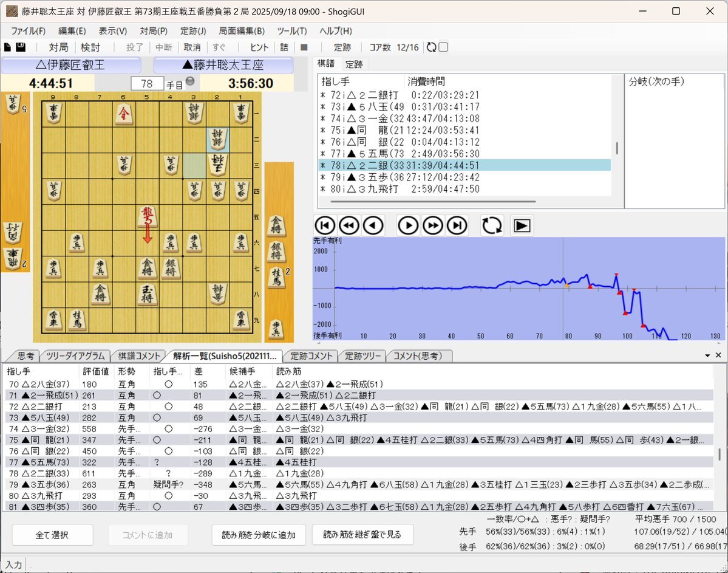The image size is (728, 573).
Task: Click the 取消 undo toolbar button
Action: [192, 47]
